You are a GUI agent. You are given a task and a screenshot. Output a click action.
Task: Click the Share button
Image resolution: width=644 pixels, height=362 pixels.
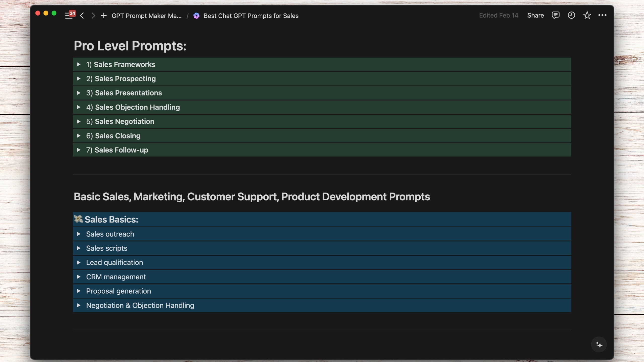536,15
